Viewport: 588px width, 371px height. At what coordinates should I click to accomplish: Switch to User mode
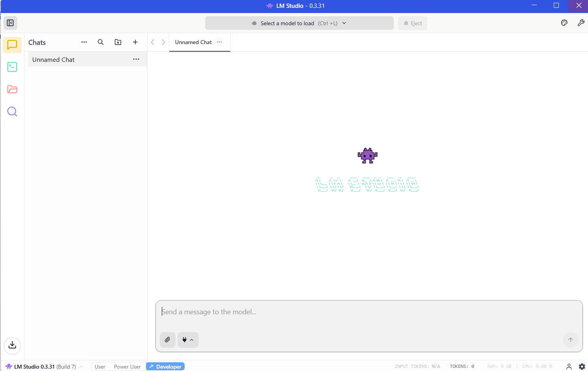pyautogui.click(x=100, y=367)
